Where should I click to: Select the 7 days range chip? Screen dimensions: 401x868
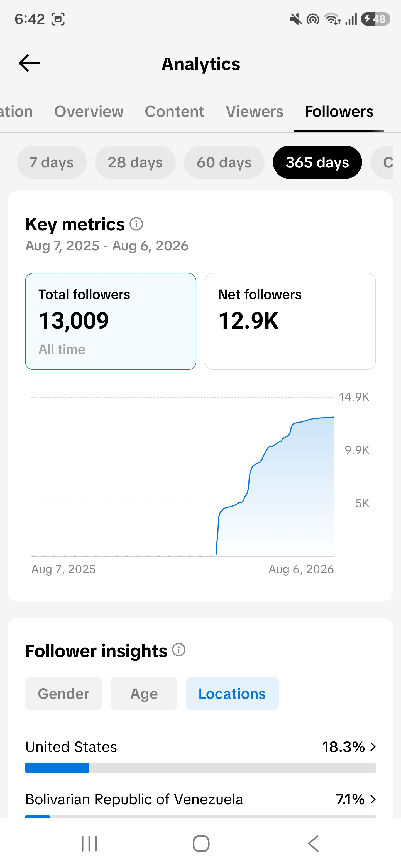[x=52, y=162]
